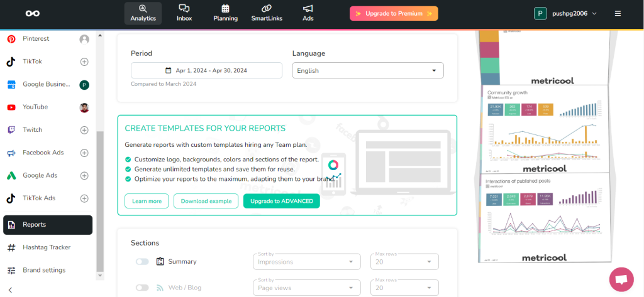Open Summary Max rows dropdown
Image resolution: width=644 pixels, height=297 pixels.
[x=404, y=262]
